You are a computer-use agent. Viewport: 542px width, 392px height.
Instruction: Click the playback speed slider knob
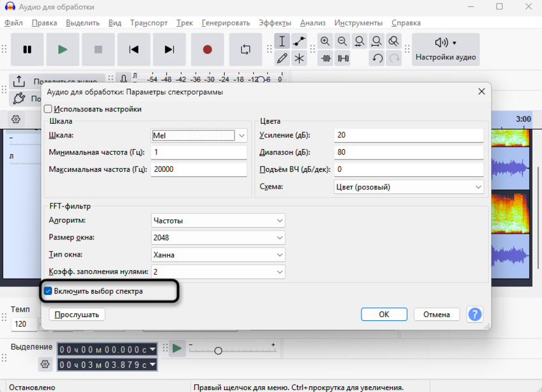[218, 350]
